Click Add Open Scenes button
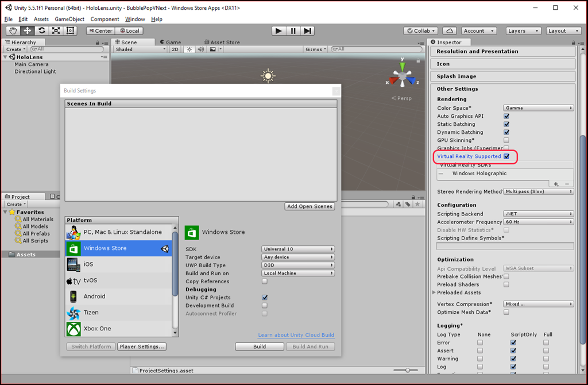 pos(310,206)
